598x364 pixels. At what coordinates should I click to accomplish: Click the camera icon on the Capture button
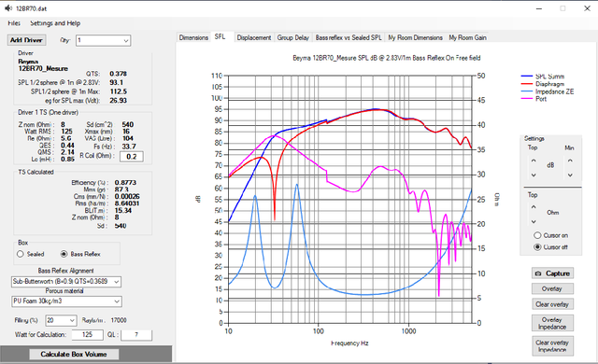[538, 273]
